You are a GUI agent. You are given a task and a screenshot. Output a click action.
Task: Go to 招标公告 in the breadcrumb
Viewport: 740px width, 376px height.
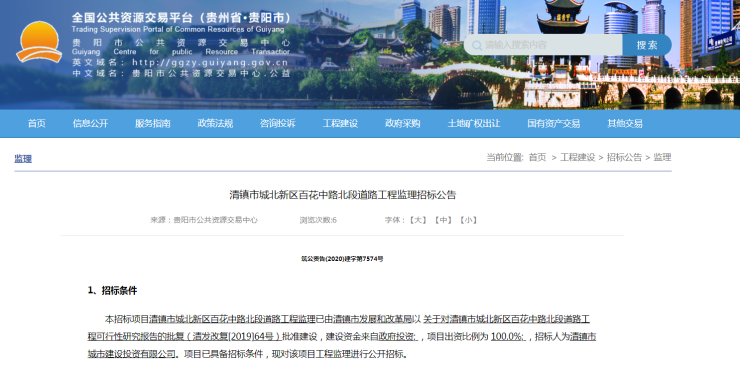pos(624,158)
